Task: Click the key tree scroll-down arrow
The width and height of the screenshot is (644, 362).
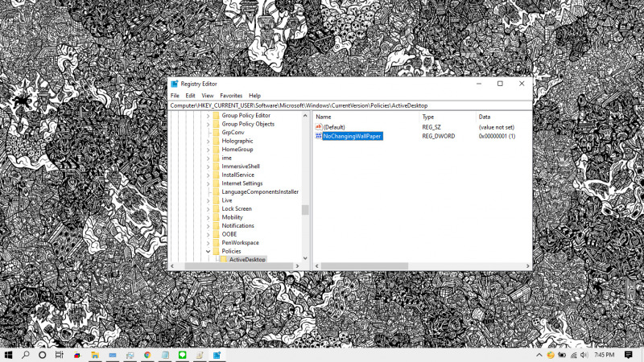Action: click(305, 258)
